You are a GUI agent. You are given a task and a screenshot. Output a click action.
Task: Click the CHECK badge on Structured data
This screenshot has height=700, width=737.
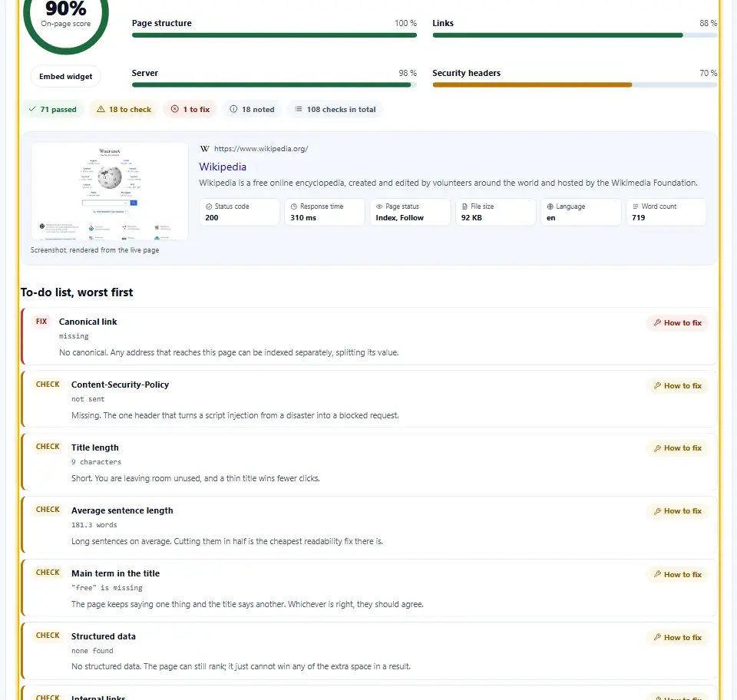(x=48, y=636)
